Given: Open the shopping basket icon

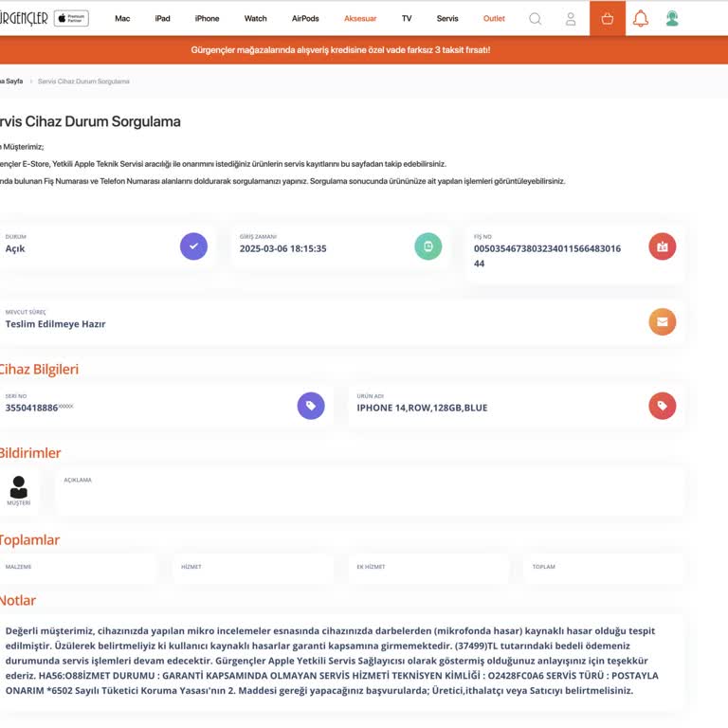Looking at the screenshot, I should [x=608, y=19].
